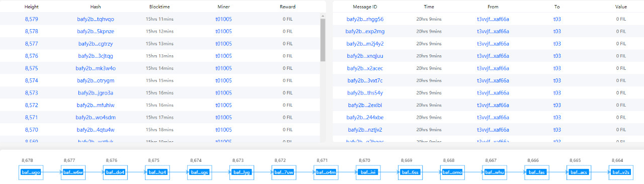Open block height 8,571 link
Screen dimensions: 644x184
tap(31, 118)
